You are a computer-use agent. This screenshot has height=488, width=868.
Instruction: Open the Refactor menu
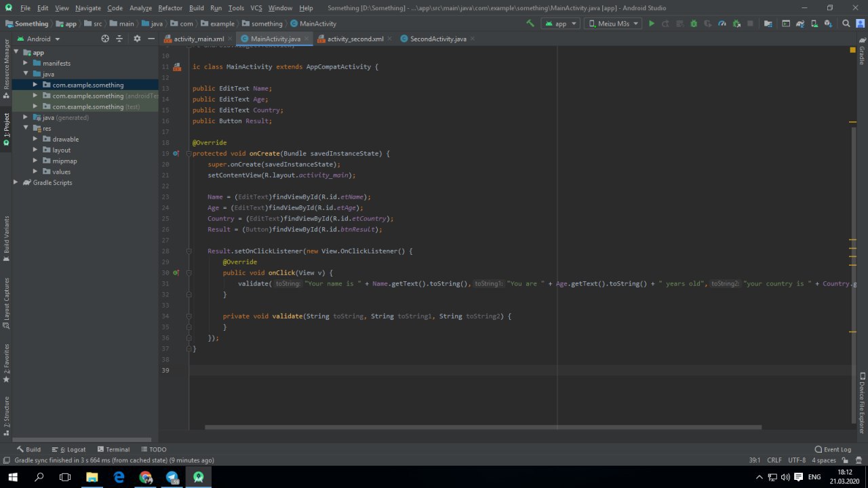[170, 8]
